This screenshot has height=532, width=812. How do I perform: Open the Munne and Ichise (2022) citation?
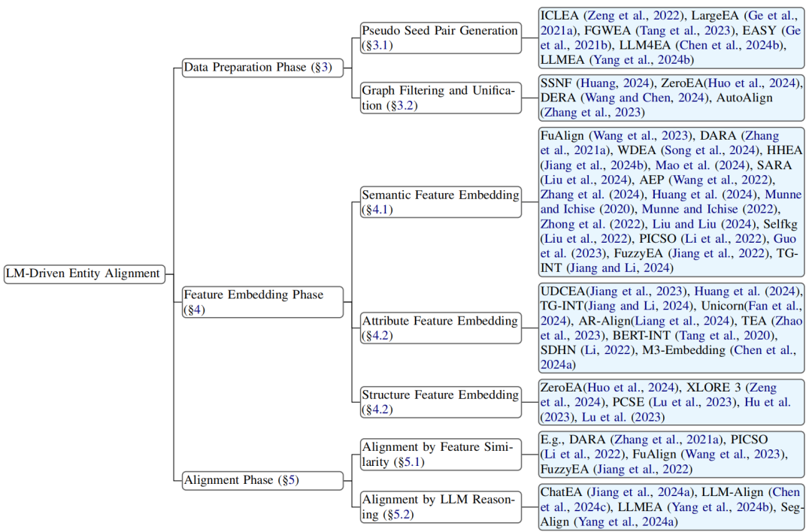710,210
